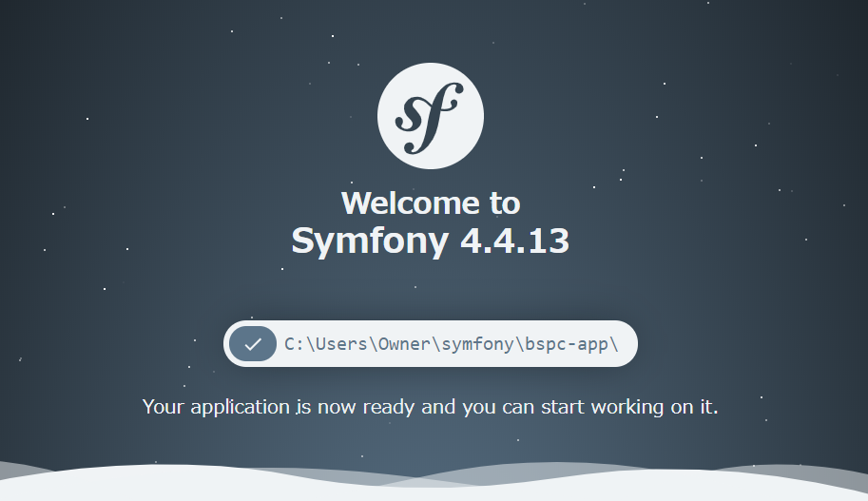Click the 'Welcome to' heading line

[431, 202]
